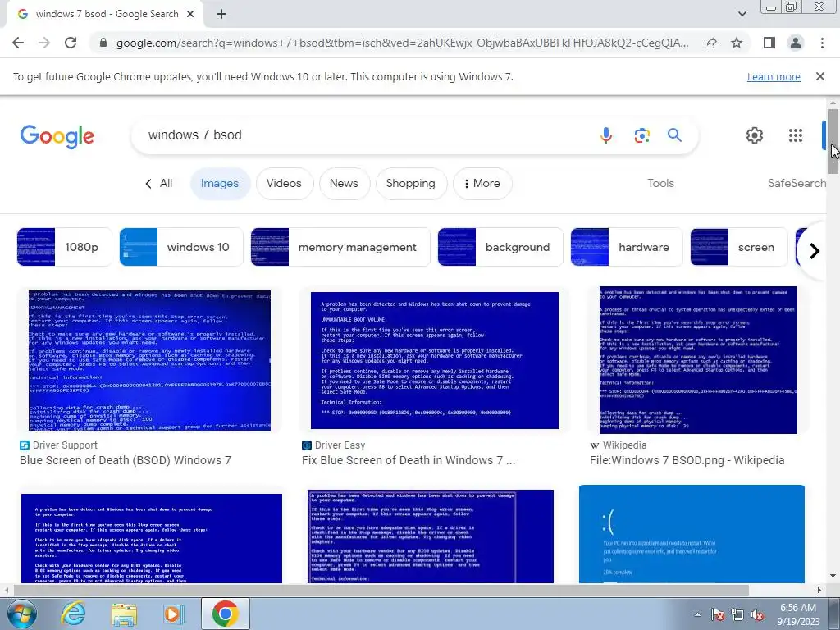This screenshot has width=840, height=630.
Task: Open the Windows Start menu orb
Action: click(x=22, y=614)
